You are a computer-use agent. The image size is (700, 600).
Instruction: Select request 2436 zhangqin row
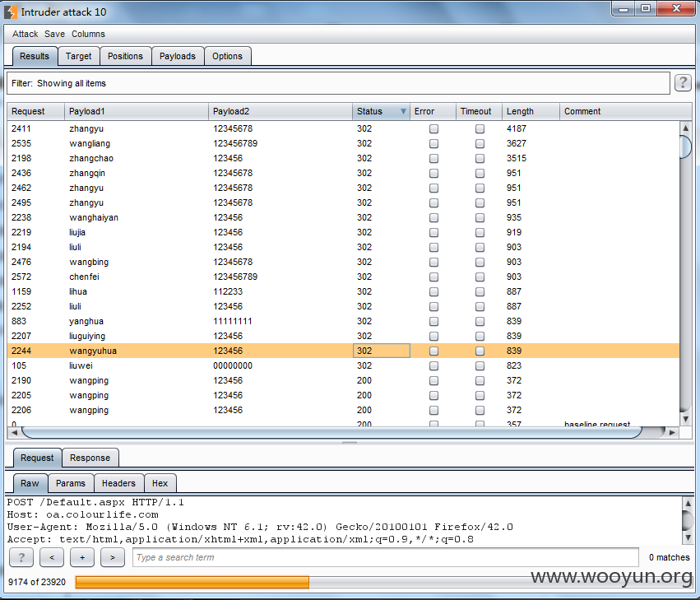coord(343,173)
